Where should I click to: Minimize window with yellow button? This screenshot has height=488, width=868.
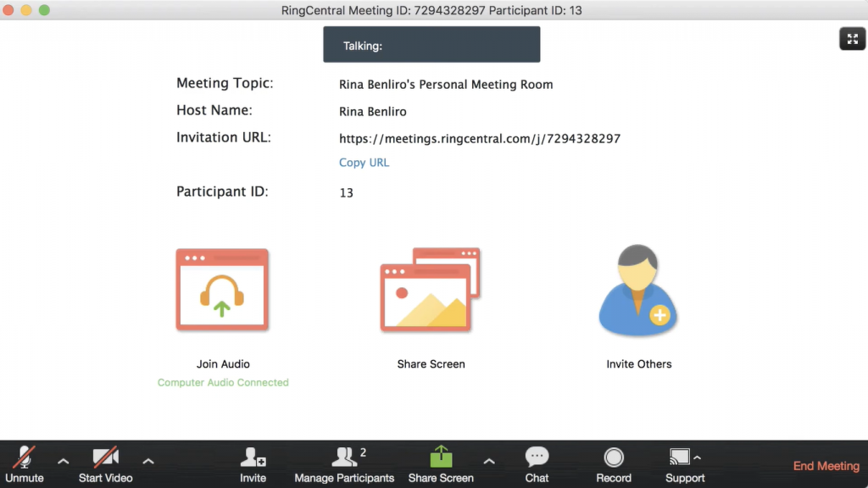point(26,10)
